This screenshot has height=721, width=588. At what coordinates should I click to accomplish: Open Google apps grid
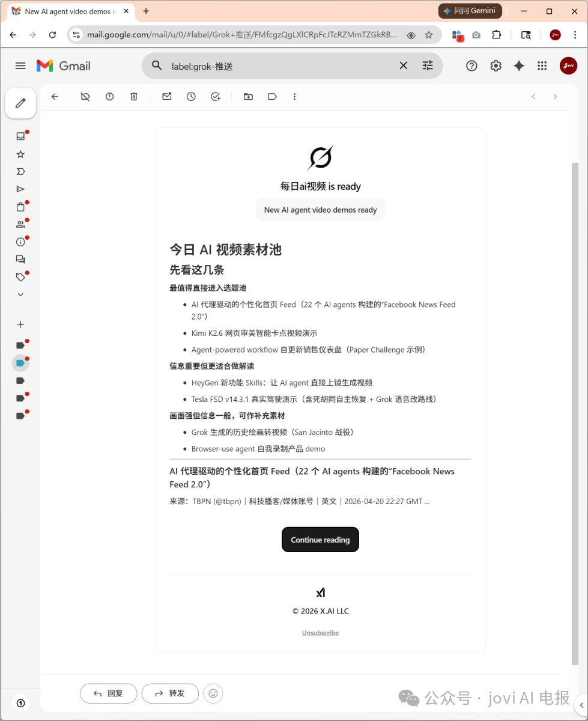click(x=542, y=66)
